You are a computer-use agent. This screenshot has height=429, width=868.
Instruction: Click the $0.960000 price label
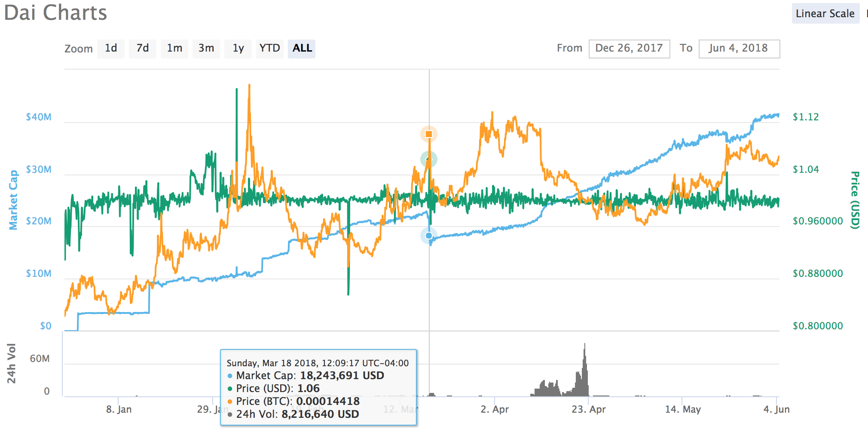point(818,221)
